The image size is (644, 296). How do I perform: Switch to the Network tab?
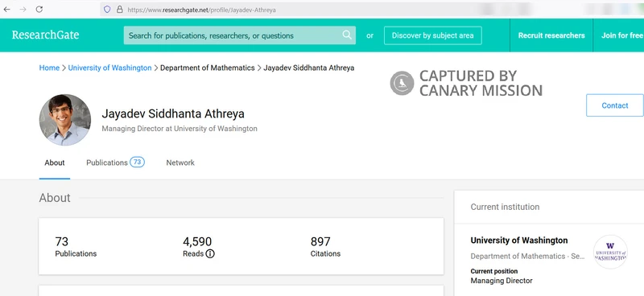(180, 162)
